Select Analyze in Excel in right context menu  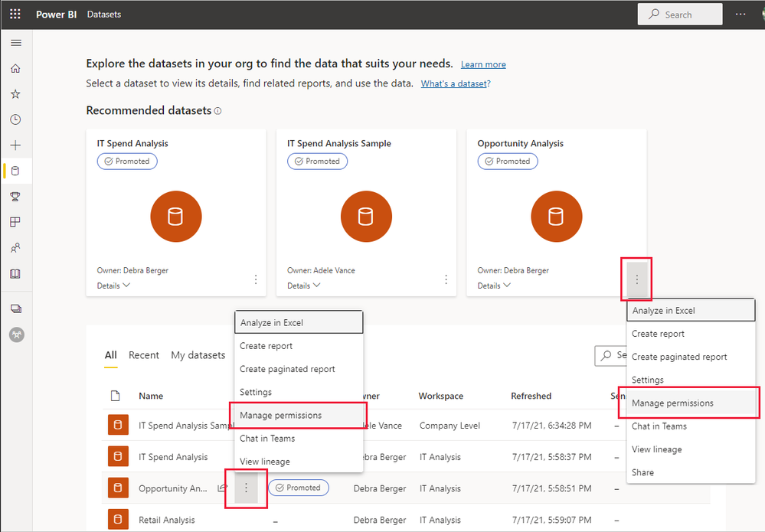click(x=691, y=310)
